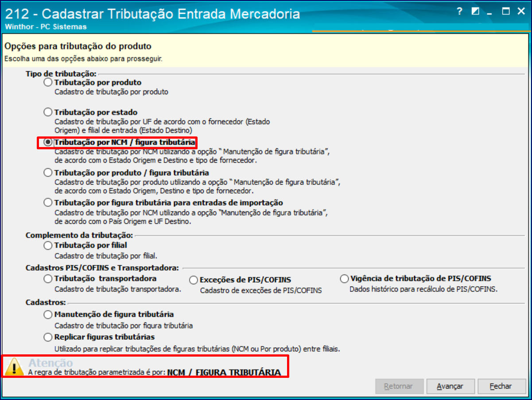Image resolution: width=532 pixels, height=400 pixels.
Task: Click description mentioning País Origem e UF Destino
Action: coord(191,217)
